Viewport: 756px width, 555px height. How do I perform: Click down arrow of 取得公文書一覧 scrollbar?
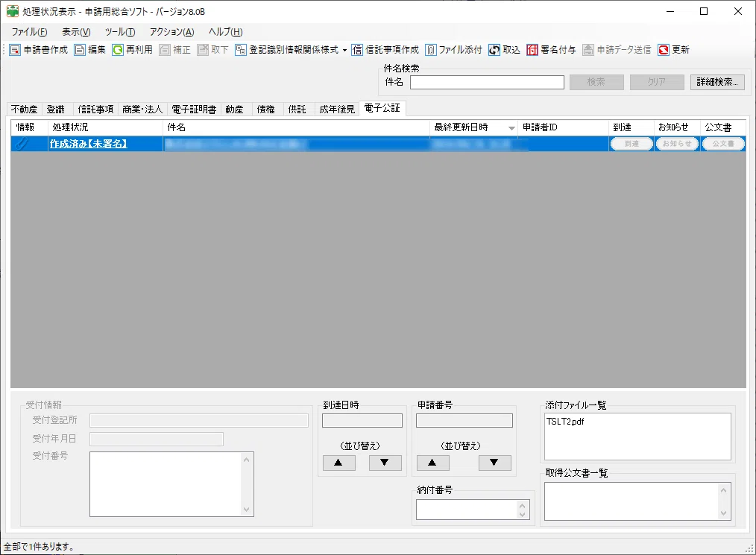click(x=723, y=513)
